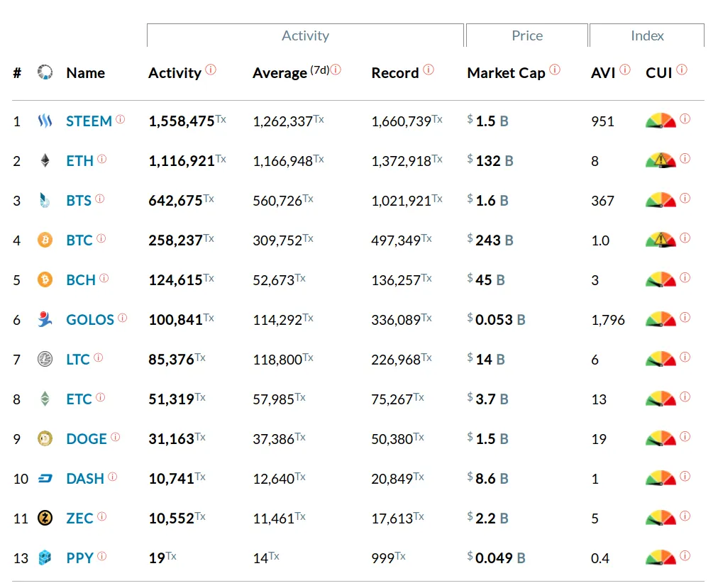The height and width of the screenshot is (588, 718).
Task: Sort by the Market Cap column header
Action: pos(506,73)
